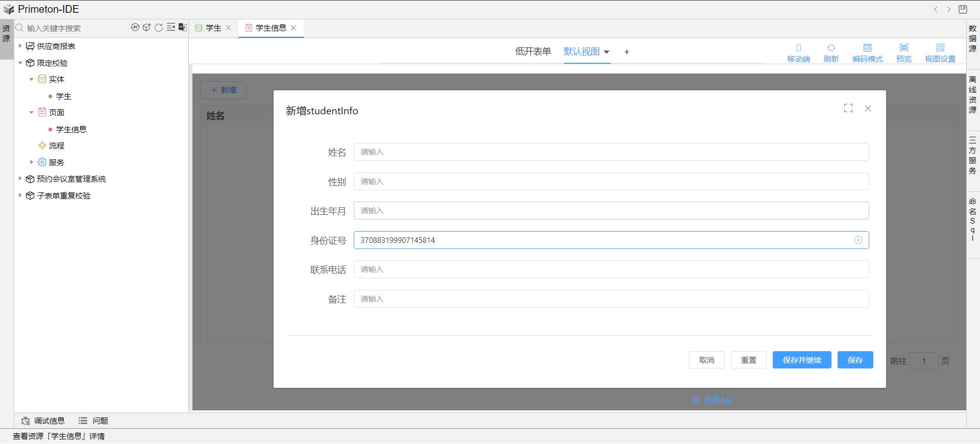Open the 移动端 mobile view icon
This screenshot has height=444, width=980.
798,52
